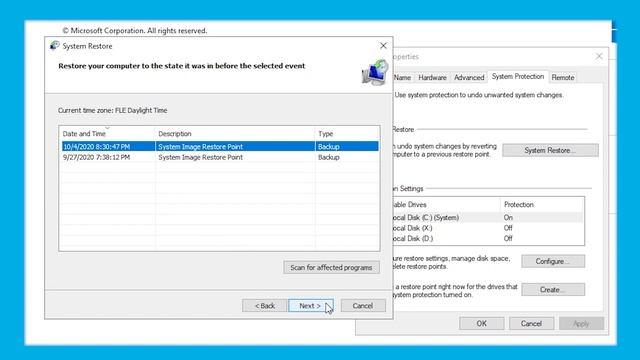Click the Backup type of the 9/27/2020 row

(x=329, y=157)
